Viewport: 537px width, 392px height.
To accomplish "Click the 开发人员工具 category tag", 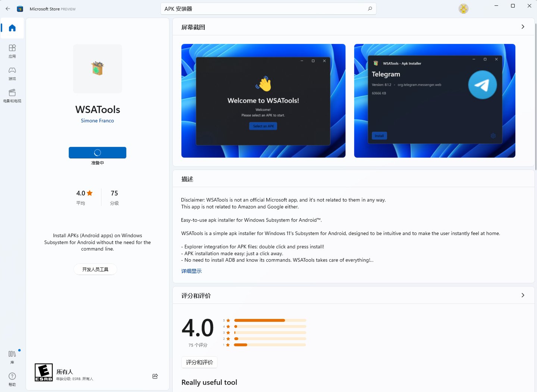I will pyautogui.click(x=95, y=269).
